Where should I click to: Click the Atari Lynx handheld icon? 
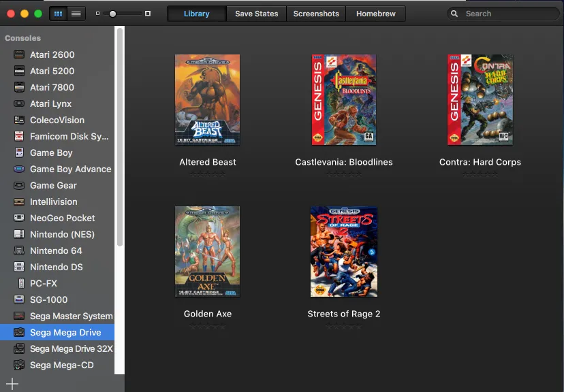coord(19,103)
